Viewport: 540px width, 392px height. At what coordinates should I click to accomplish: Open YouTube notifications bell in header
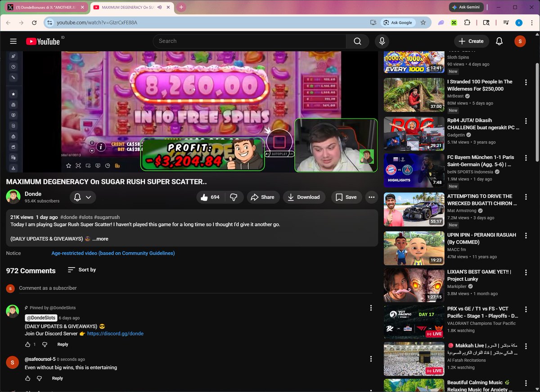pyautogui.click(x=499, y=41)
